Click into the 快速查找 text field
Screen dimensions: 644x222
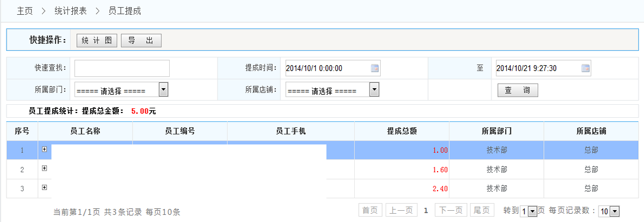click(122, 68)
